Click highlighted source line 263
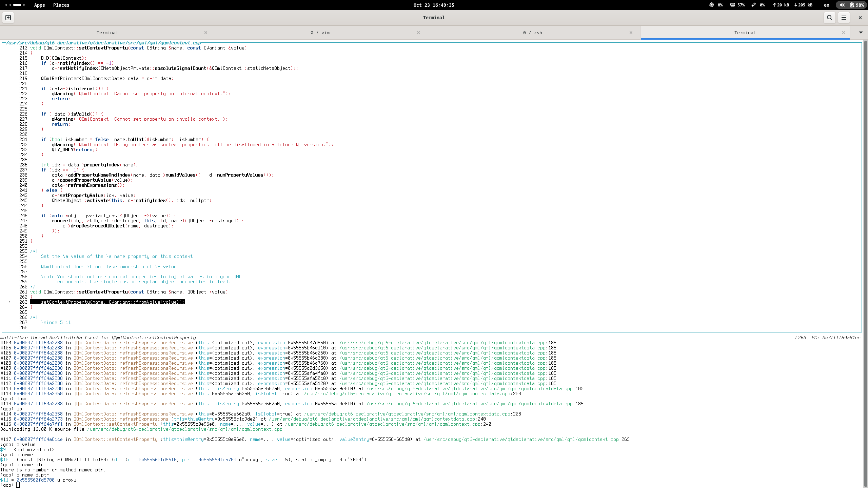The image size is (868, 488). click(107, 302)
